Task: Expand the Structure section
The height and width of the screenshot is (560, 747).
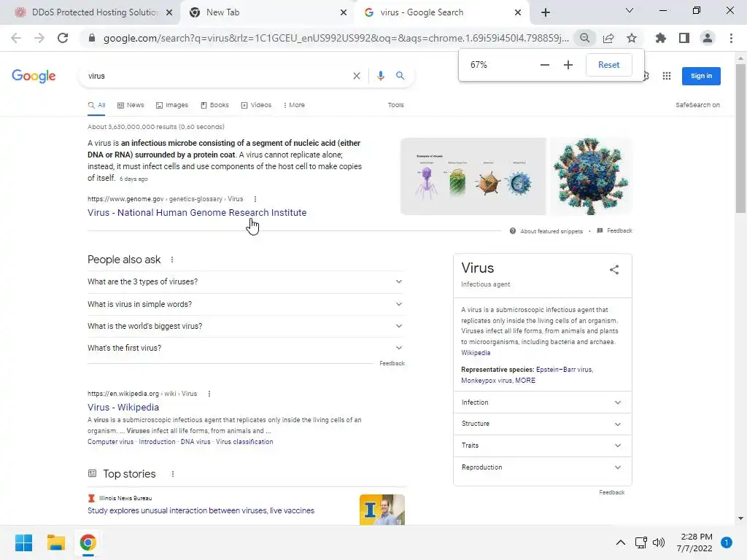Action: [542, 424]
